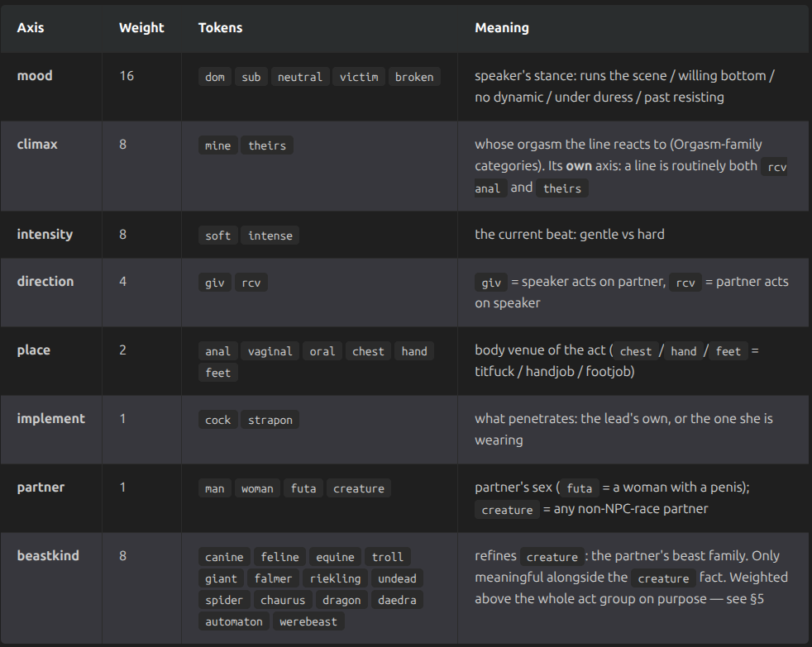
Task: Click the "intense" token
Action: pos(270,235)
